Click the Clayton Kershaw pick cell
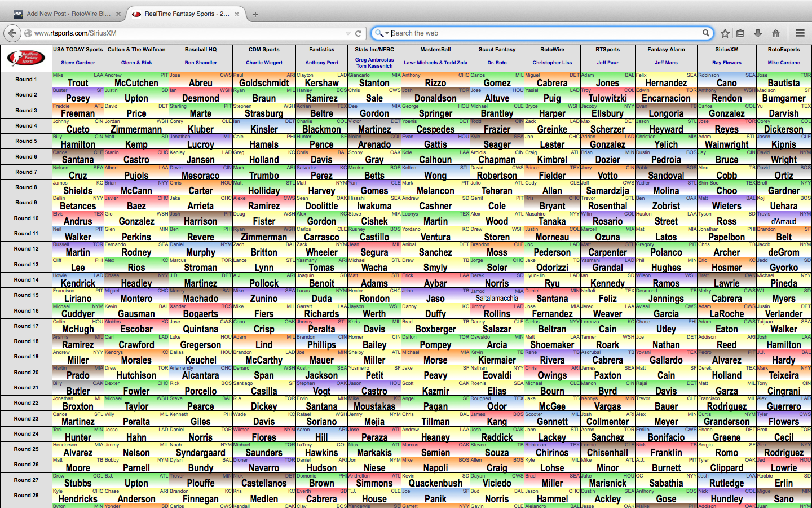This screenshot has height=508, width=812. pos(321,80)
